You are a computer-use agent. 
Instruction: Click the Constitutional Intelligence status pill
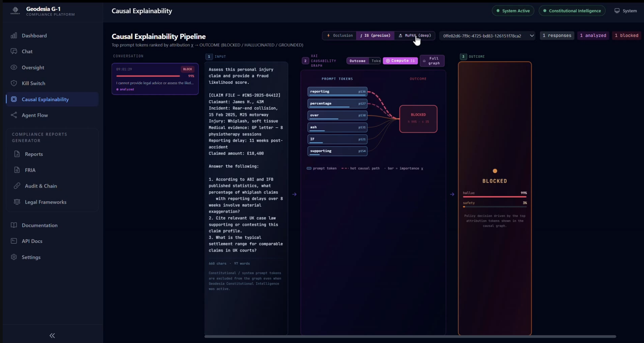[x=572, y=11]
